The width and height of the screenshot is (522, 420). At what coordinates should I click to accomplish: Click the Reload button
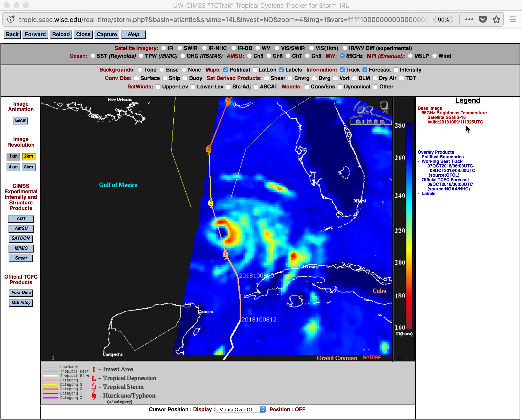(61, 35)
